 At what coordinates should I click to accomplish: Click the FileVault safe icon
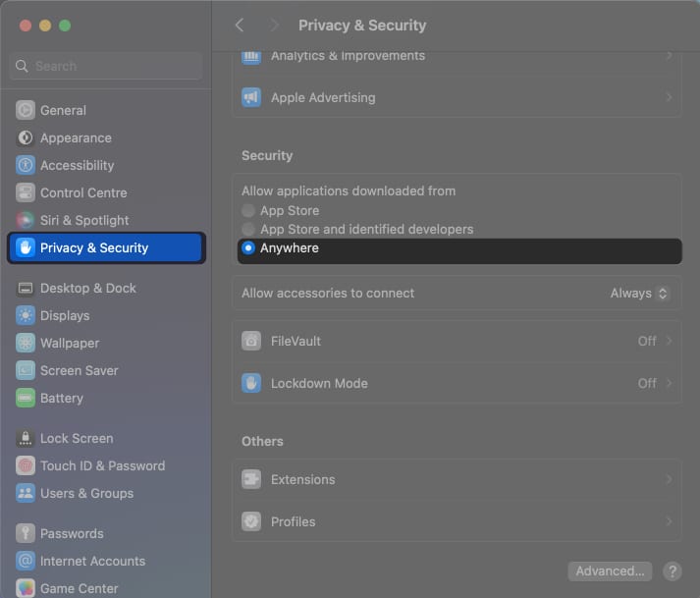[x=251, y=341]
